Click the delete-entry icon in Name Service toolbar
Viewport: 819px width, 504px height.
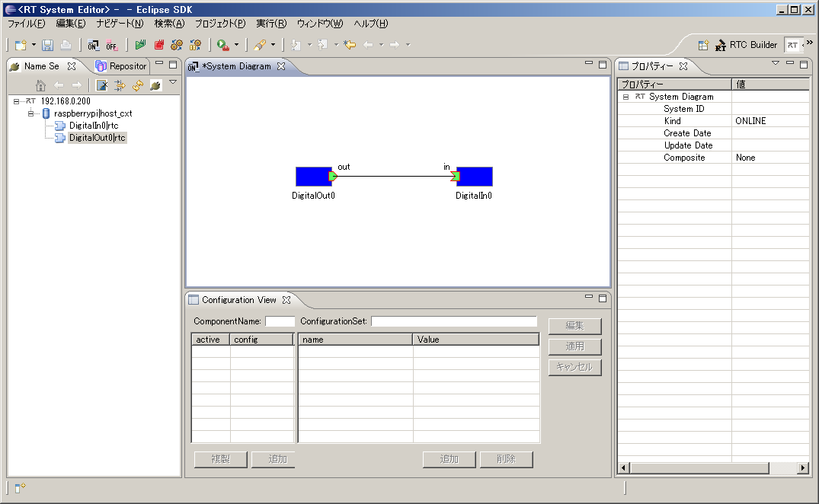tap(102, 85)
